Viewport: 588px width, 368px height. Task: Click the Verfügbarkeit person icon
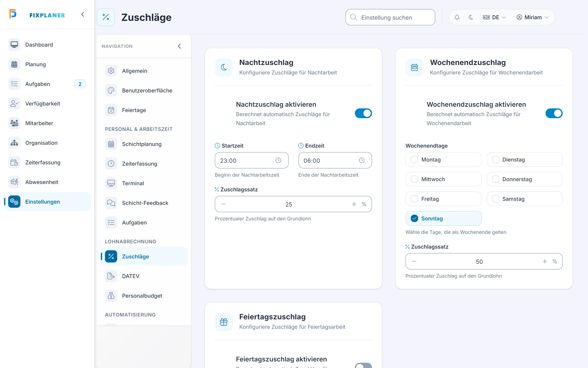(x=14, y=103)
